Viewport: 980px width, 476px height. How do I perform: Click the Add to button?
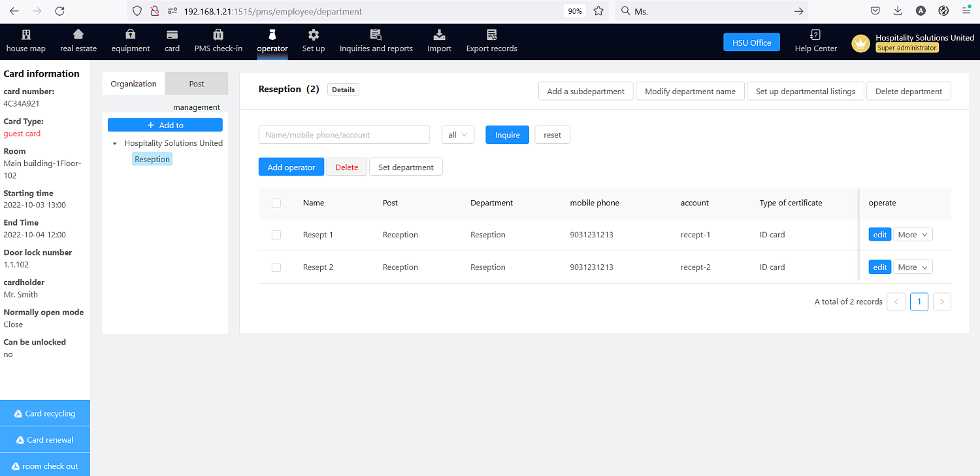point(165,125)
